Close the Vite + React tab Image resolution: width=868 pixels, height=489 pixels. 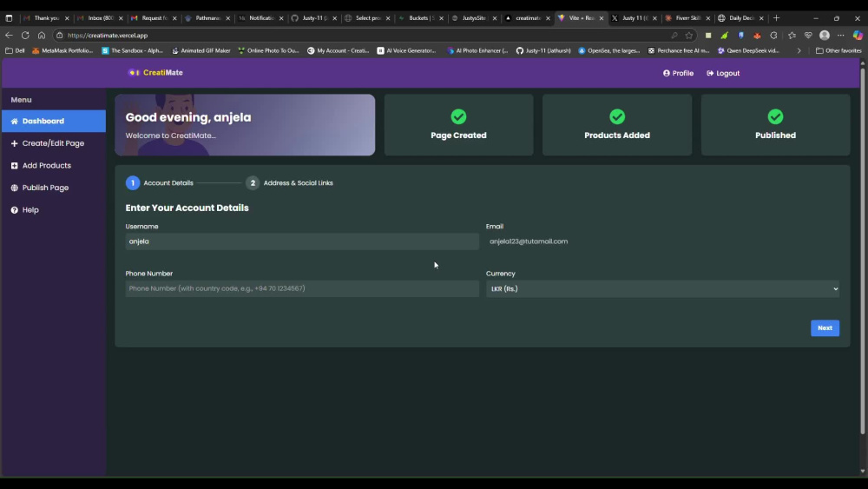click(x=602, y=18)
